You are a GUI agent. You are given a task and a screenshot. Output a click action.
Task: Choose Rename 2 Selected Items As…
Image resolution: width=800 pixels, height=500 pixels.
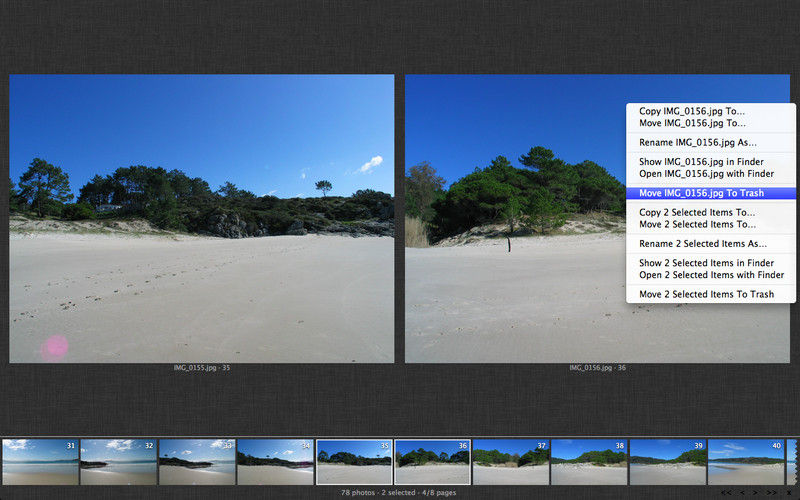click(x=703, y=243)
